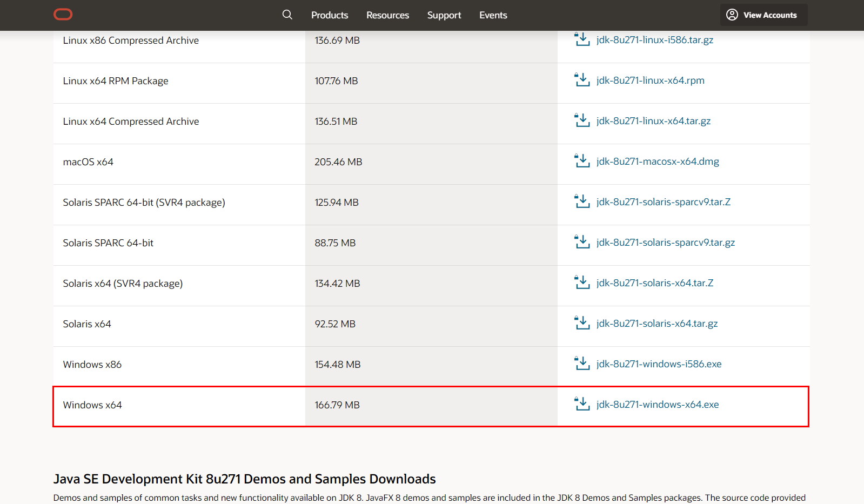Screen dimensions: 864x504
Task: Open the Products menu
Action: (330, 15)
